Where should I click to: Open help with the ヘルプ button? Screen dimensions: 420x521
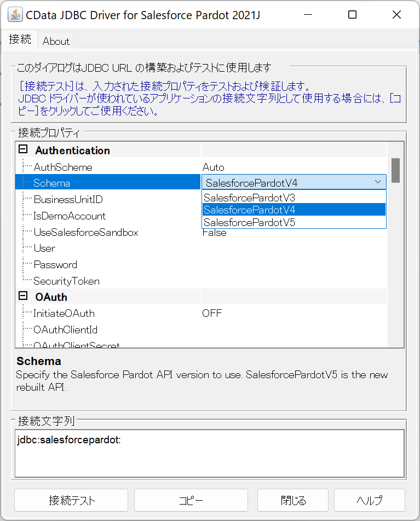tap(369, 500)
